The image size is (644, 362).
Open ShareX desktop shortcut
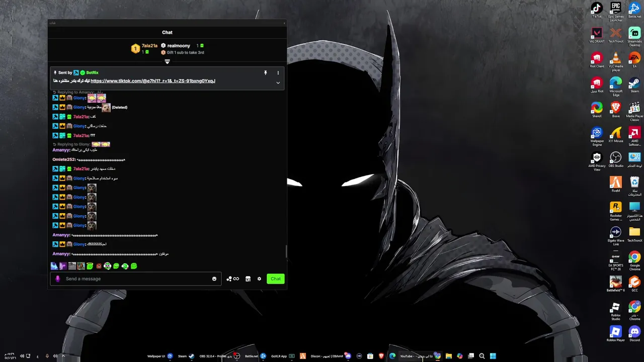(x=597, y=110)
